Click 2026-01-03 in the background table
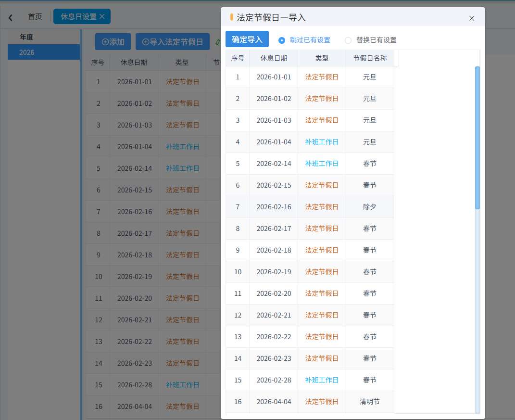Image resolution: width=515 pixels, height=420 pixels. [135, 125]
